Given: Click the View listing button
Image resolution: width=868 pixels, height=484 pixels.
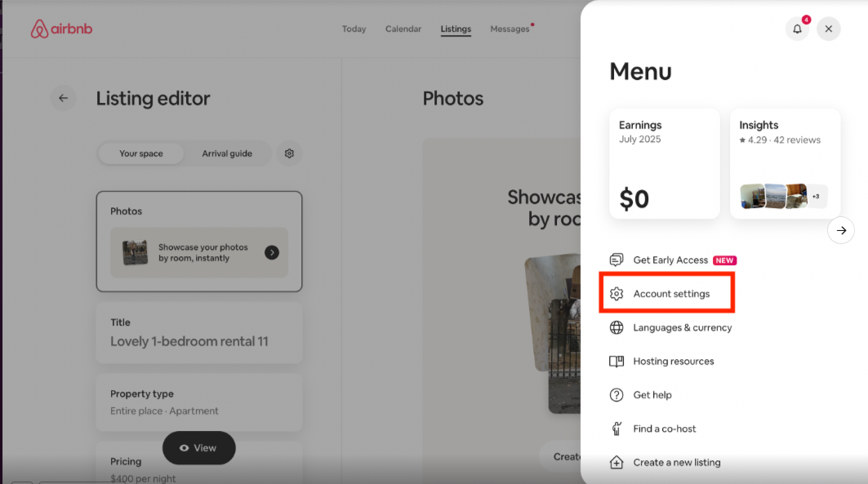Looking at the screenshot, I should (x=198, y=448).
